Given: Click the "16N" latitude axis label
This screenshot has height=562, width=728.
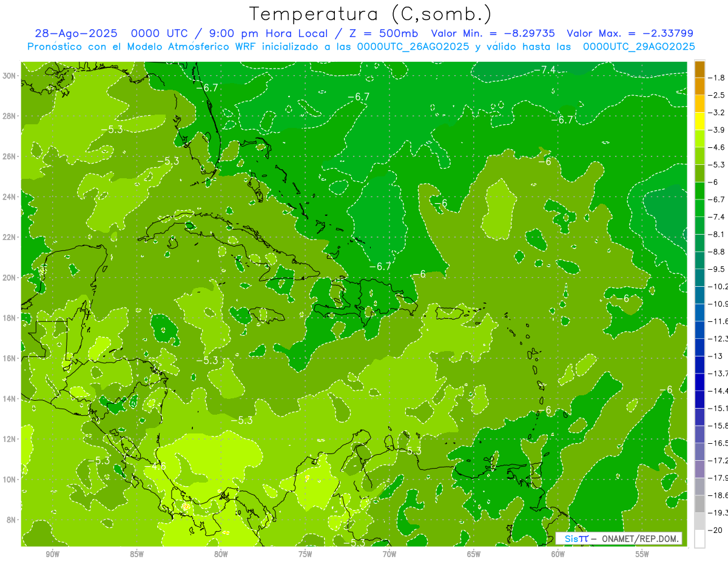Looking at the screenshot, I should (x=9, y=358).
